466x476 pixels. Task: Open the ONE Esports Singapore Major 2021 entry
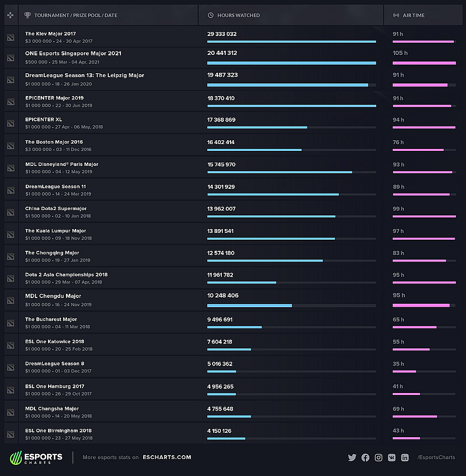(73, 53)
